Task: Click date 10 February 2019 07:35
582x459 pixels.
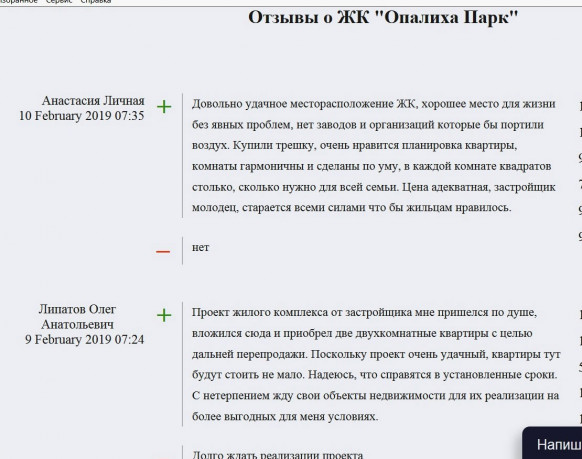Action: (81, 116)
